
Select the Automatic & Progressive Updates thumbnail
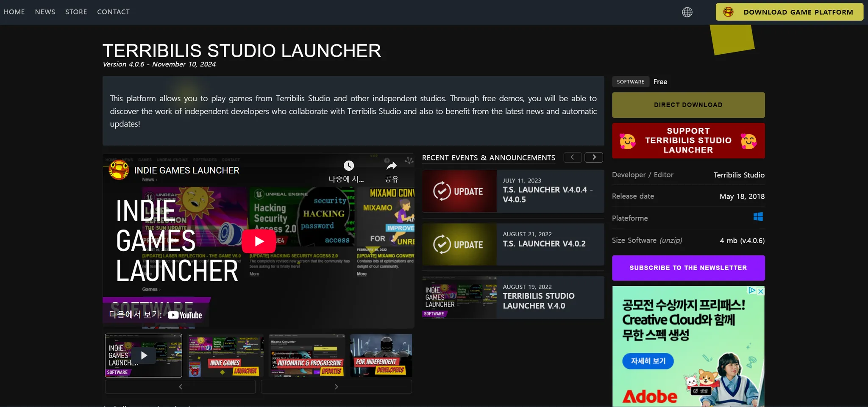point(307,355)
